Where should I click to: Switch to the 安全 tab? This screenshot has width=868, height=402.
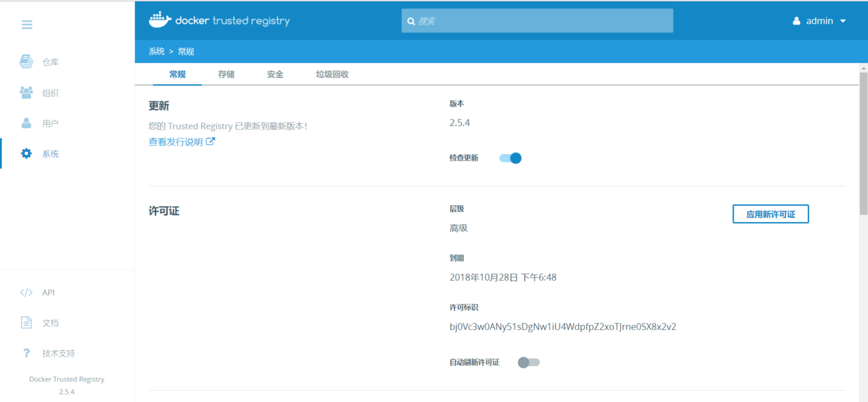[x=275, y=74]
